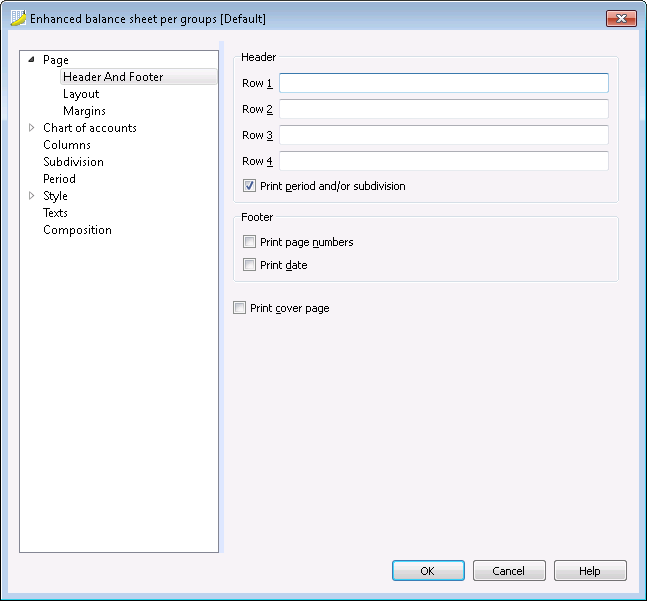Enable Print date in footer
647x601 pixels.
coord(249,264)
